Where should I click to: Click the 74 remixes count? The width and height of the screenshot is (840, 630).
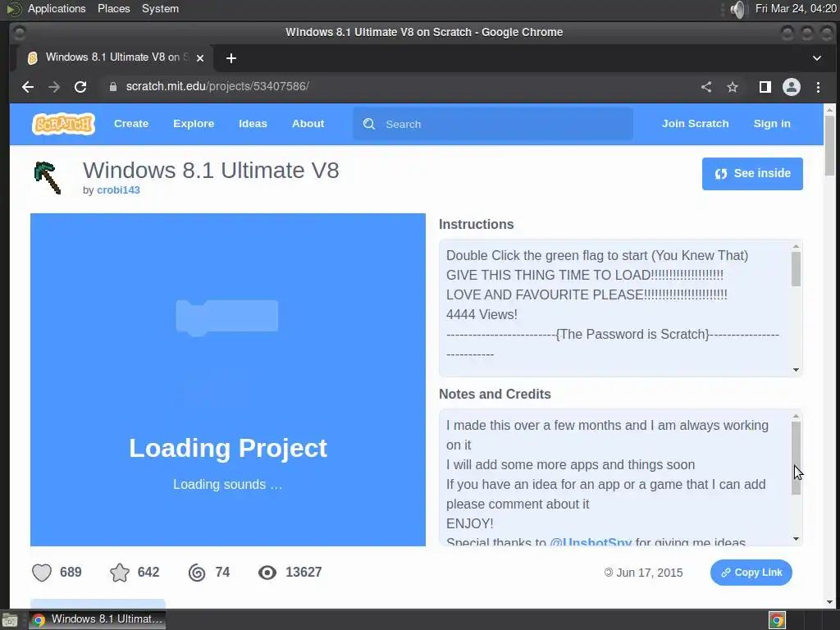pos(222,572)
